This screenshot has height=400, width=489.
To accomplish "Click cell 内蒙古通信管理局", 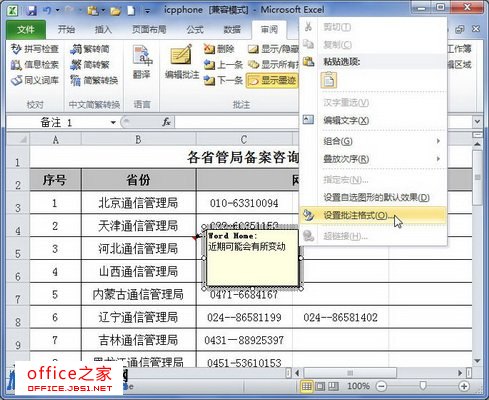I will (138, 294).
